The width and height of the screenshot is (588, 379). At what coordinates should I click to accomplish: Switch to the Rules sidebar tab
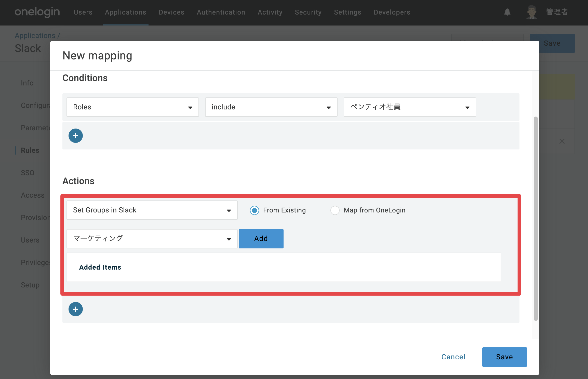(30, 150)
